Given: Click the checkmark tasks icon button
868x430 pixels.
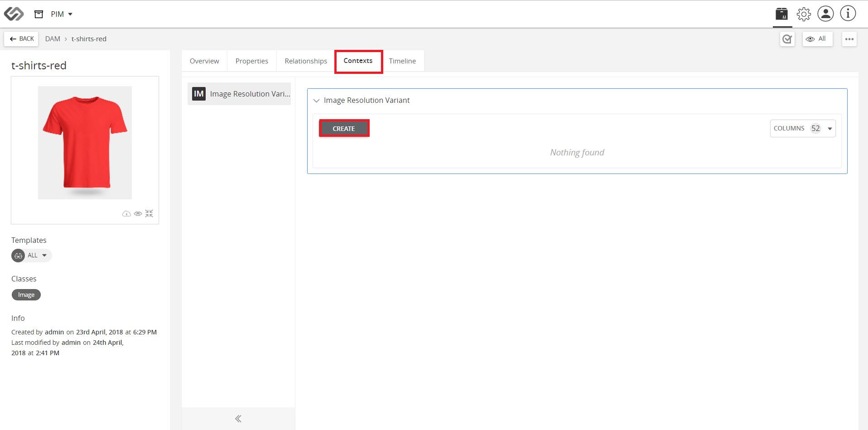Looking at the screenshot, I should [x=787, y=39].
